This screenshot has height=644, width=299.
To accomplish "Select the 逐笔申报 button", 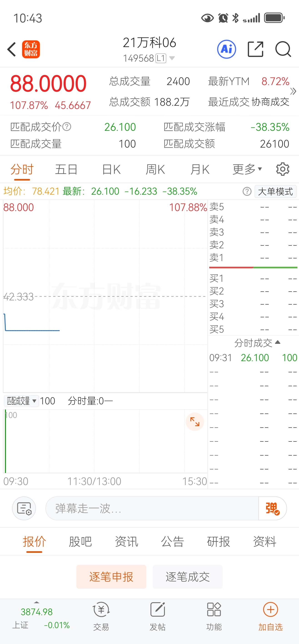I will 111,577.
